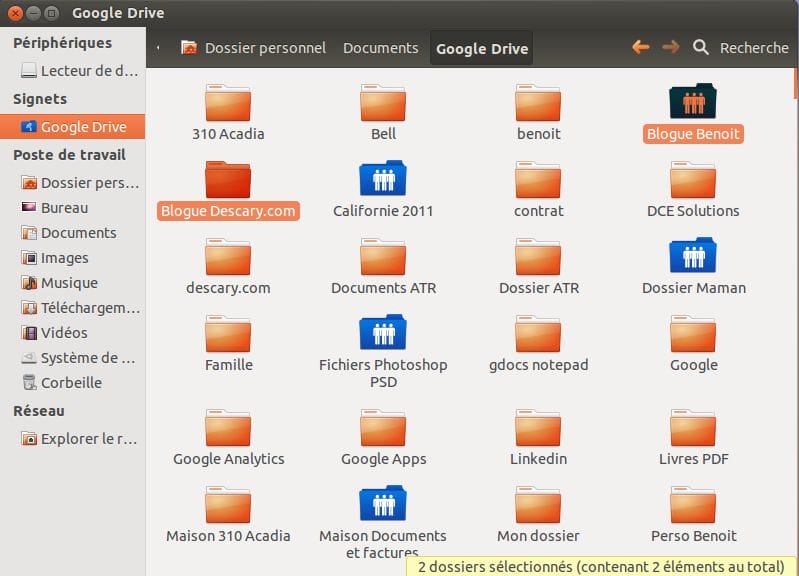Open Dossier pers... in the sidebar

[x=73, y=183]
